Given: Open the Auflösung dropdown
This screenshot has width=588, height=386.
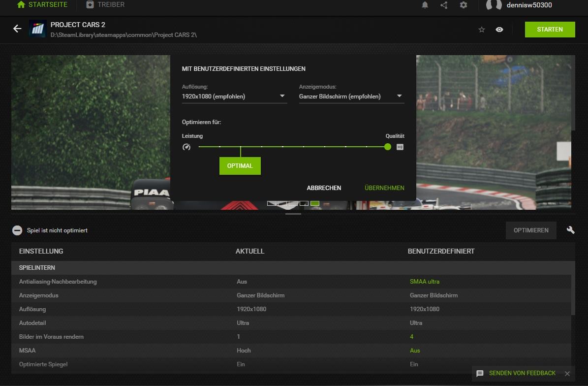Looking at the screenshot, I should pyautogui.click(x=234, y=96).
